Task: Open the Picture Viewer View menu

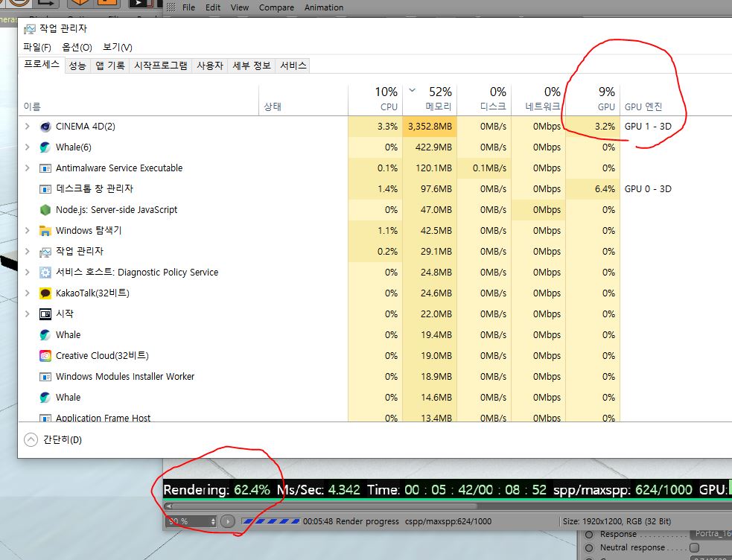Action: pos(240,7)
